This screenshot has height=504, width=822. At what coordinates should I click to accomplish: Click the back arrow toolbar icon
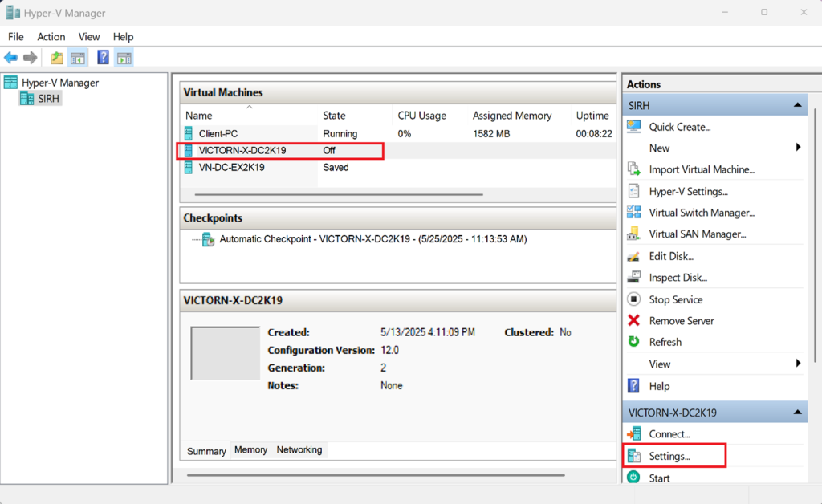[x=10, y=57]
